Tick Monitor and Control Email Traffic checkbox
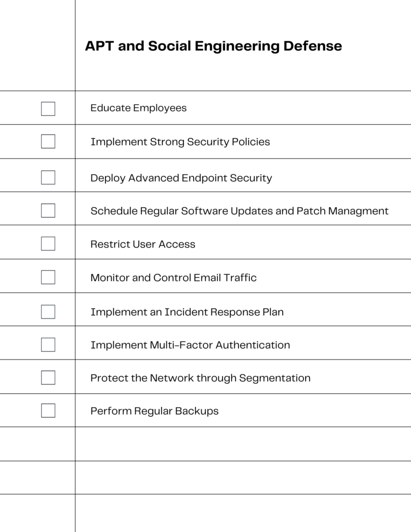Image resolution: width=411 pixels, height=532 pixels. [48, 277]
